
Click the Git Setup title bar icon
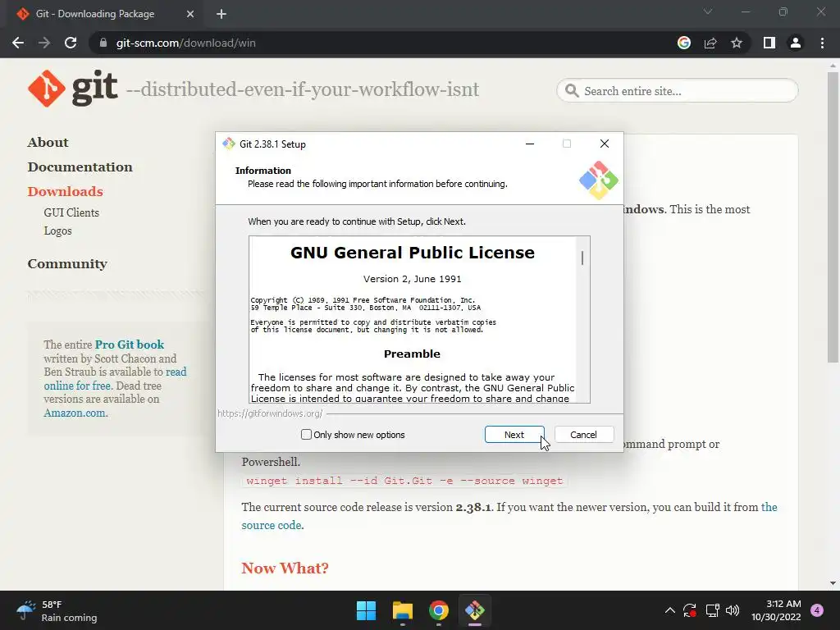click(x=229, y=144)
